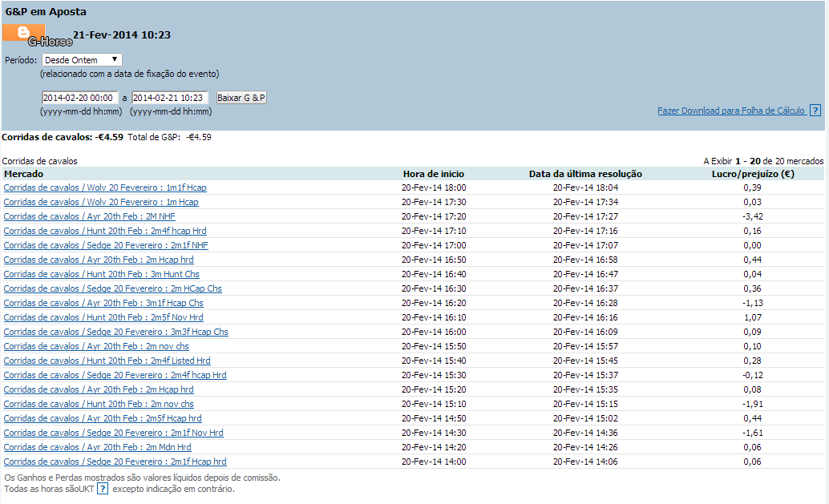
Task: Select the -1,61 loss value
Action: (x=752, y=433)
